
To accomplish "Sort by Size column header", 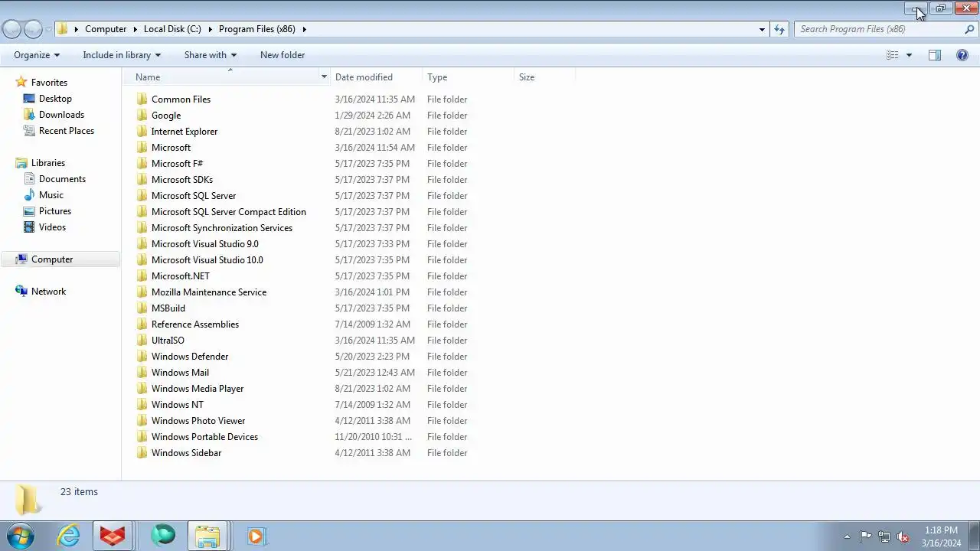I will tap(544, 77).
